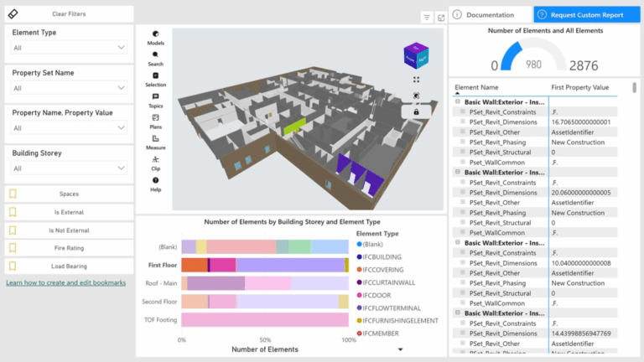Viewport: 644px width, 362px height.
Task: Open the Element Type dropdown
Action: [69, 48]
